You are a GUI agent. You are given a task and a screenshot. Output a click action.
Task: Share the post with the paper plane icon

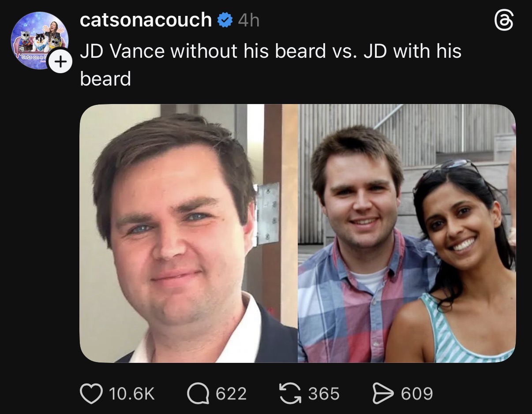pos(383,393)
